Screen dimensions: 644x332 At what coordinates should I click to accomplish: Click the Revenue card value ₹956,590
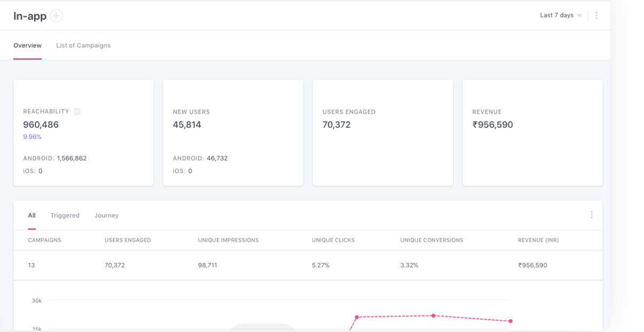tap(493, 125)
